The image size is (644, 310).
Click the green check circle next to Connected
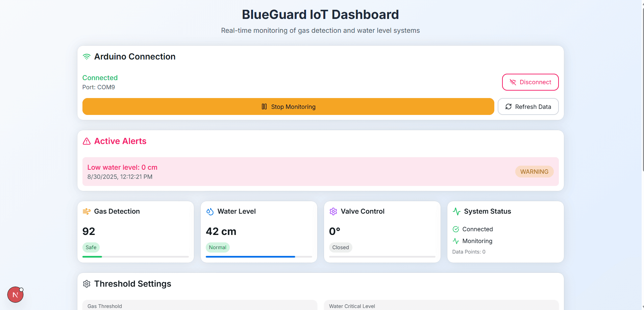456,229
